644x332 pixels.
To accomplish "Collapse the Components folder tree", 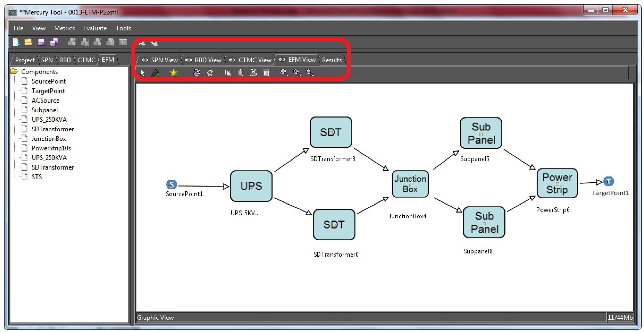I will 15,72.
